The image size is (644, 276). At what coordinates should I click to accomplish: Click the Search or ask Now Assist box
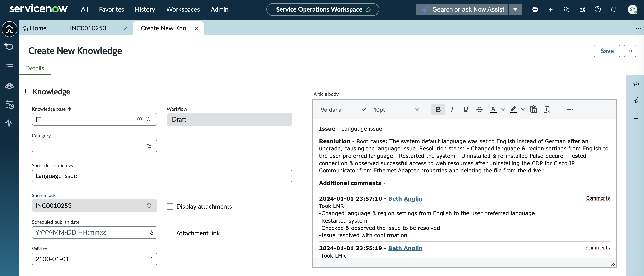click(x=462, y=9)
